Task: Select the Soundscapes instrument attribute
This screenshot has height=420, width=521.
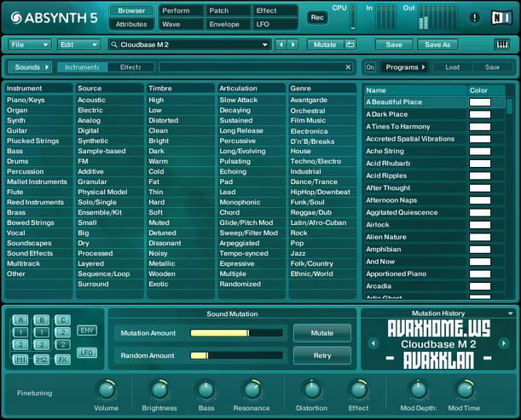Action: pos(29,243)
